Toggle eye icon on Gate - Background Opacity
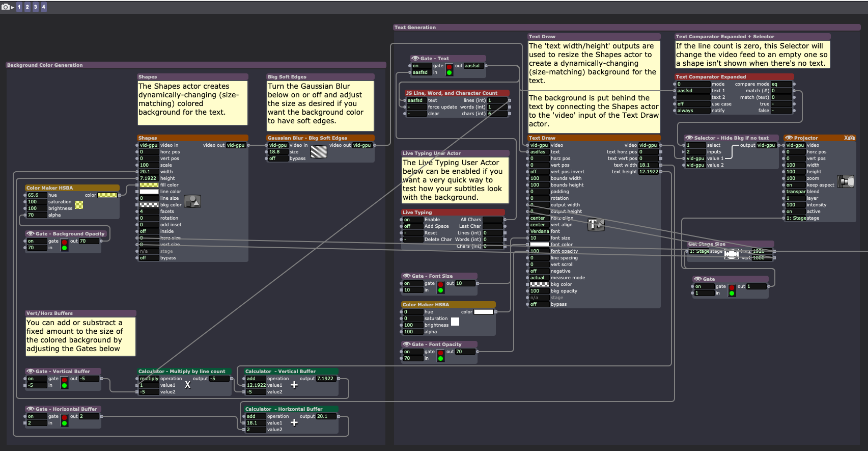The width and height of the screenshot is (868, 451). tap(31, 234)
